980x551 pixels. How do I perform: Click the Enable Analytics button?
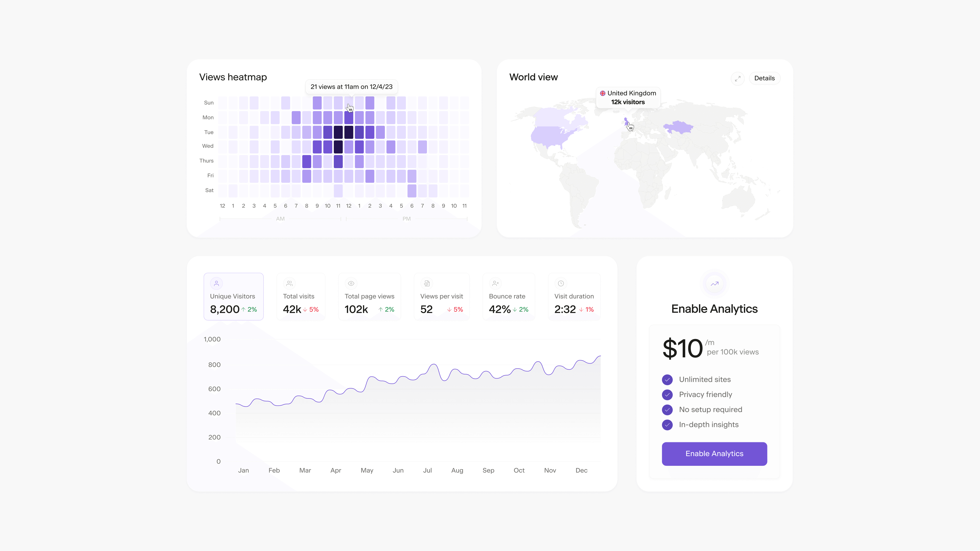point(714,454)
